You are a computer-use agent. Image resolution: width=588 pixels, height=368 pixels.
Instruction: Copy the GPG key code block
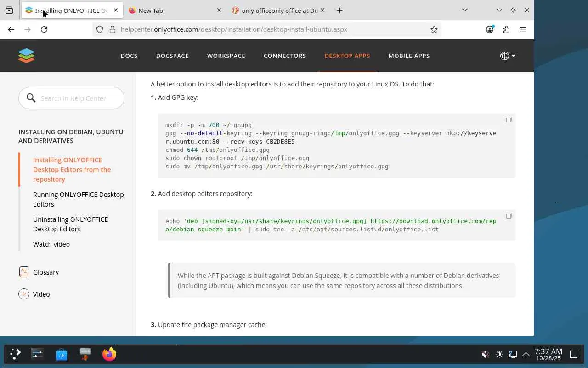tap(509, 120)
